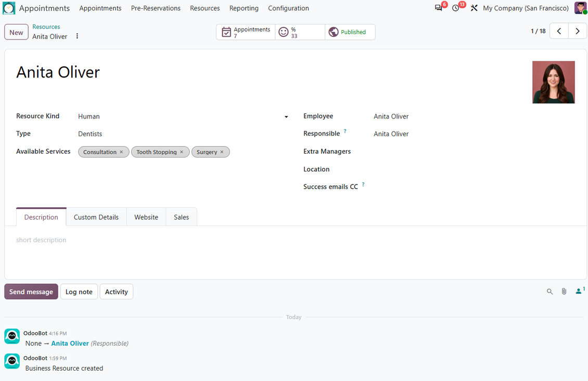Expand the Resource Kind dropdown arrow
588x381 pixels.
(286, 117)
